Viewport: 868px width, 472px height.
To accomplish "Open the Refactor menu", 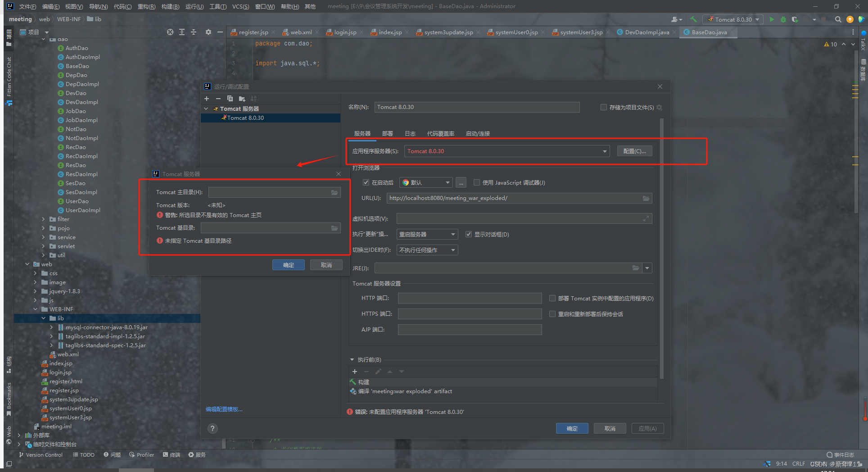I will [146, 6].
